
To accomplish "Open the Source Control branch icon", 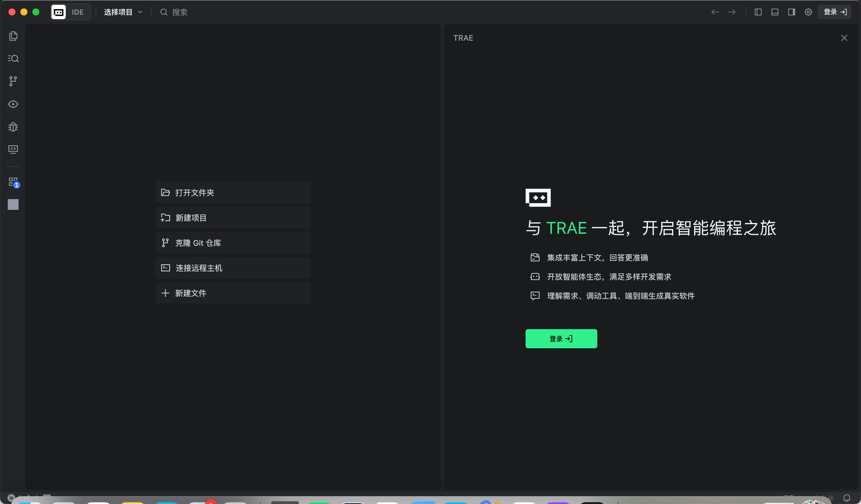I will click(x=13, y=81).
